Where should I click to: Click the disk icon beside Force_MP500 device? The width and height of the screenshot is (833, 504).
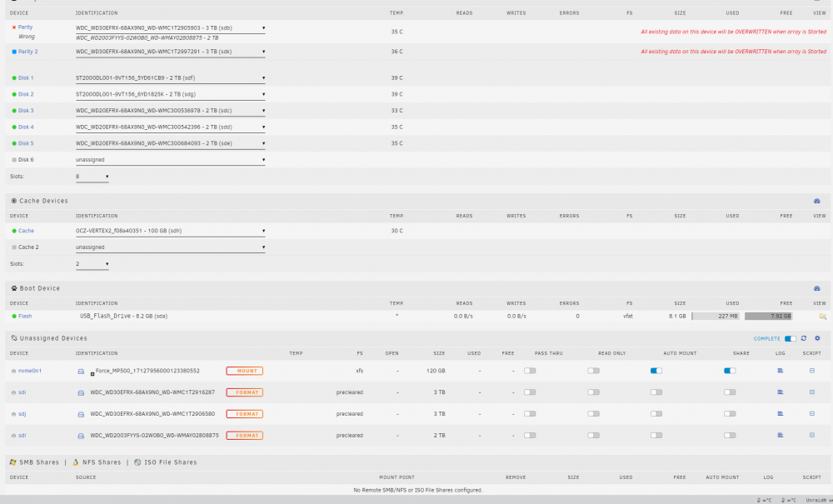(x=81, y=372)
